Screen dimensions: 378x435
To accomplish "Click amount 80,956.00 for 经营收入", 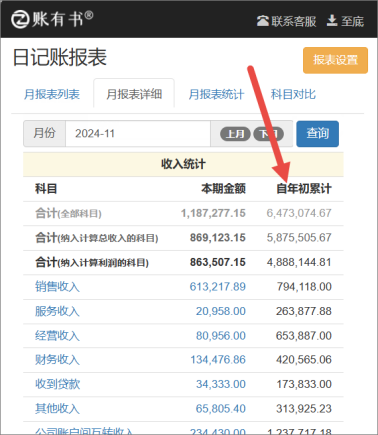I will tap(221, 336).
